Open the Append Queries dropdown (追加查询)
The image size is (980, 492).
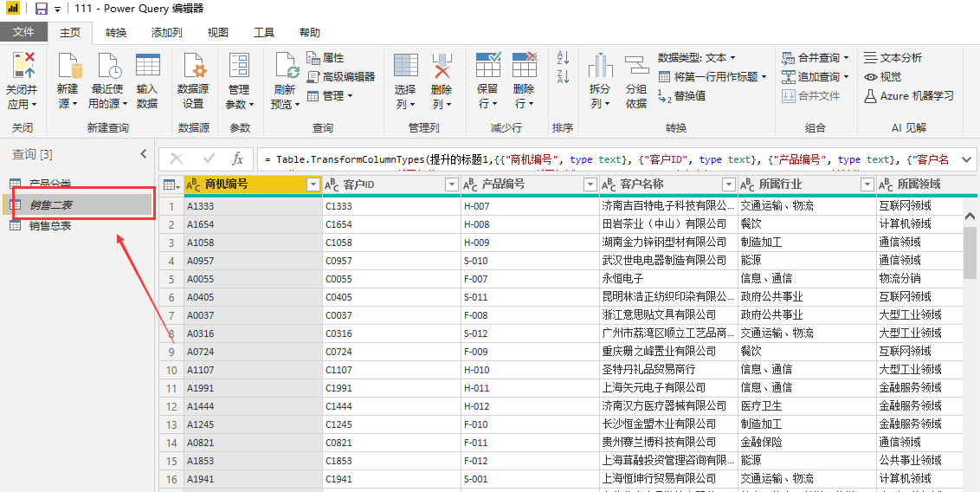(847, 76)
